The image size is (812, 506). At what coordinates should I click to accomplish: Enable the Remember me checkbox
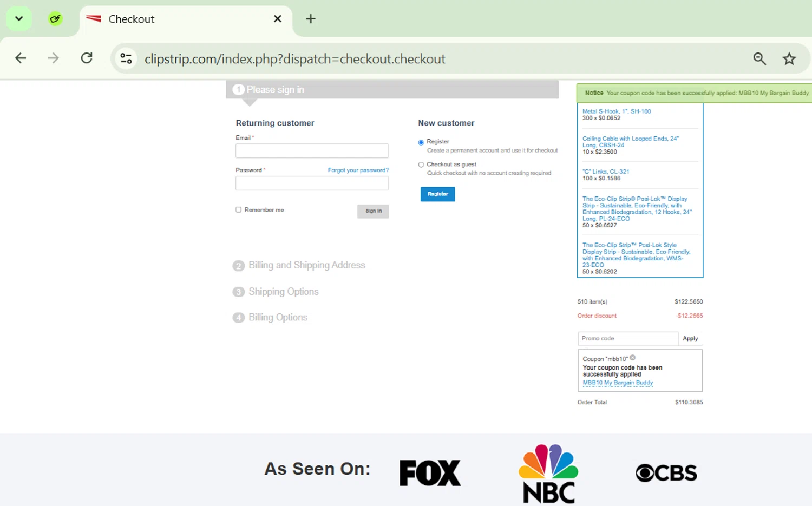[x=238, y=209]
